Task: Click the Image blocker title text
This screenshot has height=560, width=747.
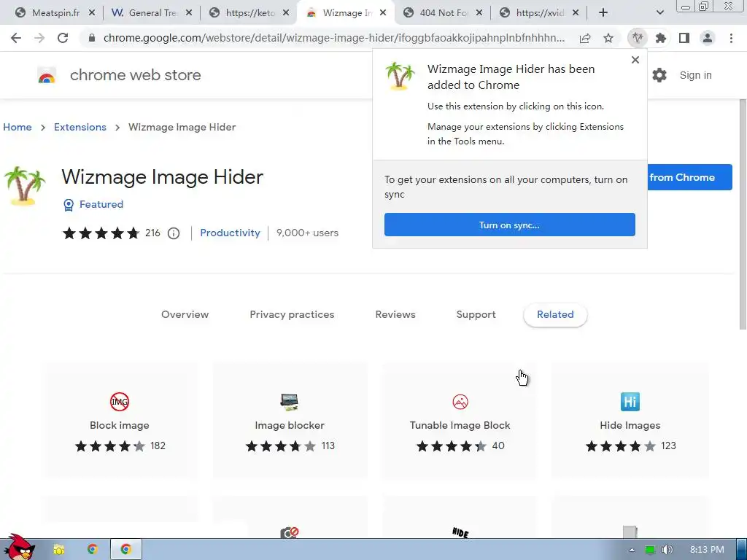Action: 290,425
